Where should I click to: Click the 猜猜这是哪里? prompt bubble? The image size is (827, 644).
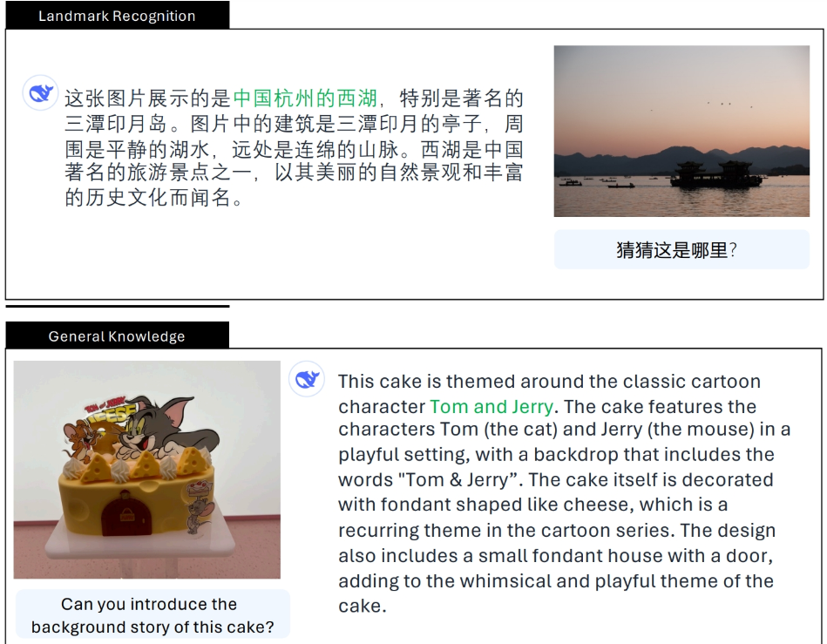tap(681, 249)
